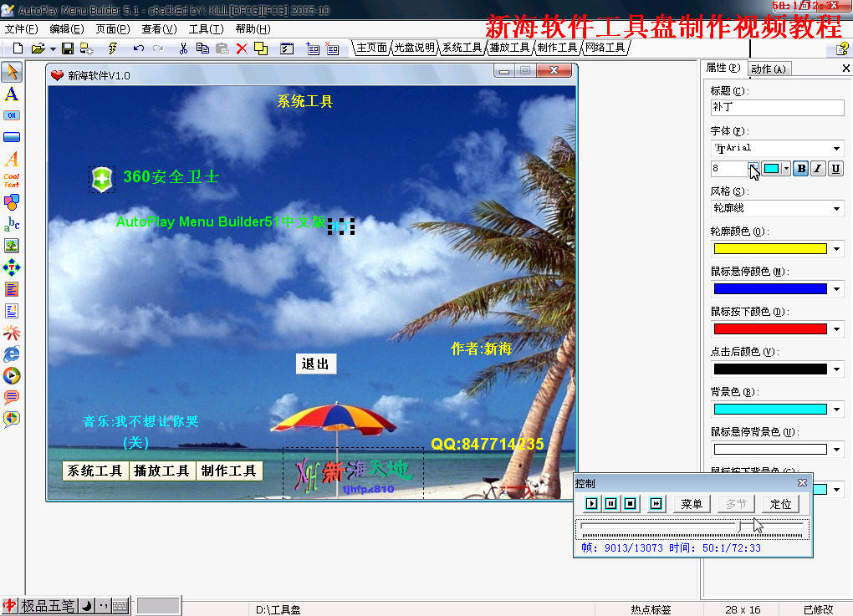The width and height of the screenshot is (853, 616).
Task: Expand the 鼠标按下颜色 red color dropdown
Action: coord(836,329)
